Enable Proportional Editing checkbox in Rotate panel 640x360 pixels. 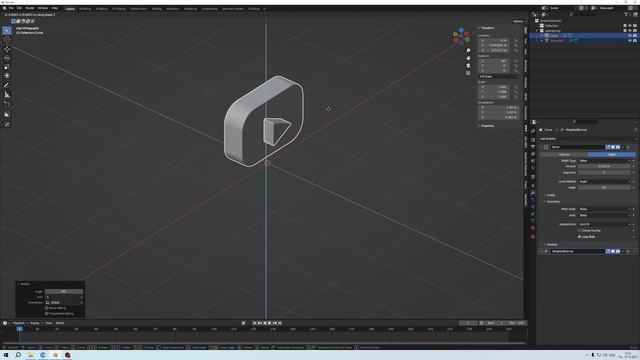click(47, 314)
